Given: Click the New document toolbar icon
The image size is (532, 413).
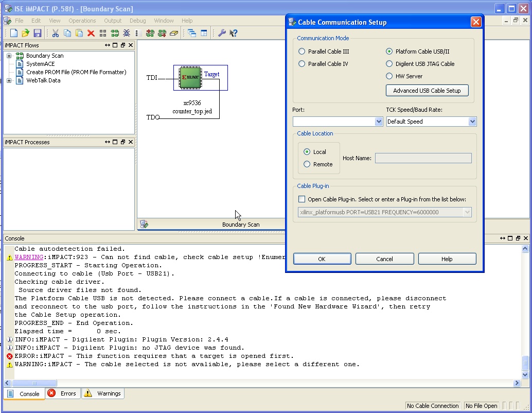Looking at the screenshot, I should 14,33.
